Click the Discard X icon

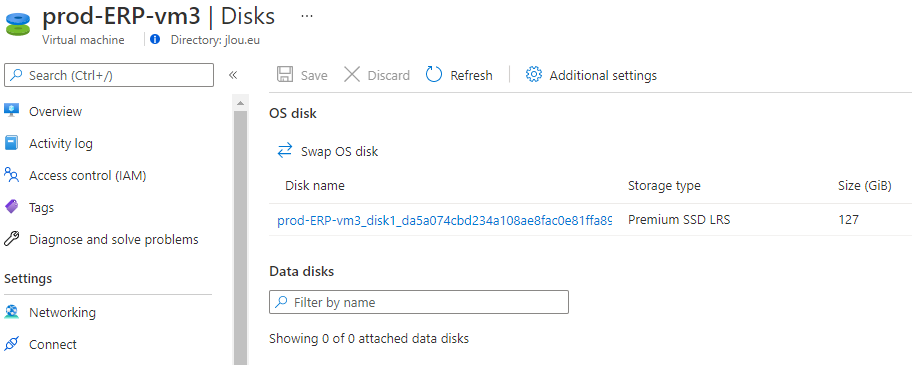352,75
